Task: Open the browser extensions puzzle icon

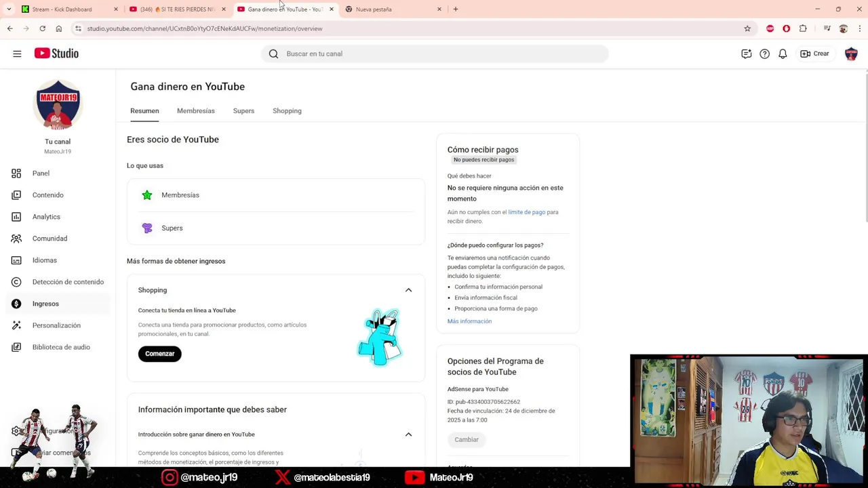Action: point(803,28)
